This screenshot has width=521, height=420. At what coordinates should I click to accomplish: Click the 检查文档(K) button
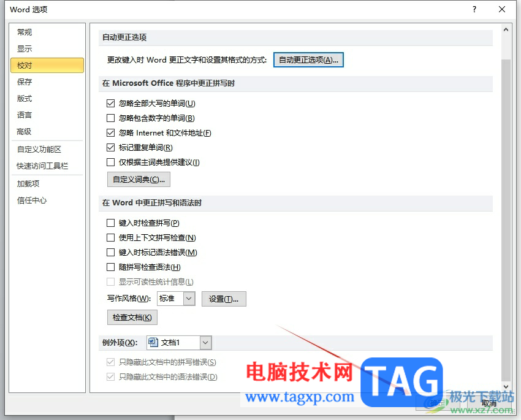coord(132,318)
